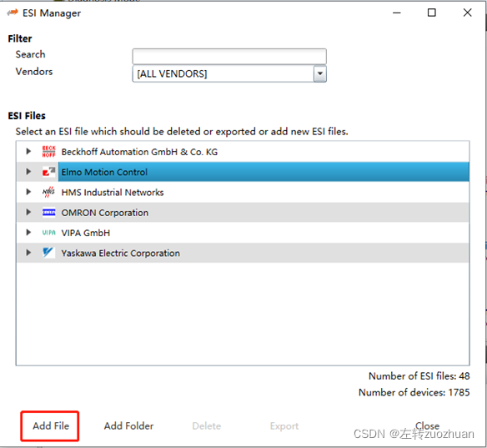Screen dimensions: 487x448
Task: Click the [ALL VENDORS] combo box text
Action: [172, 74]
